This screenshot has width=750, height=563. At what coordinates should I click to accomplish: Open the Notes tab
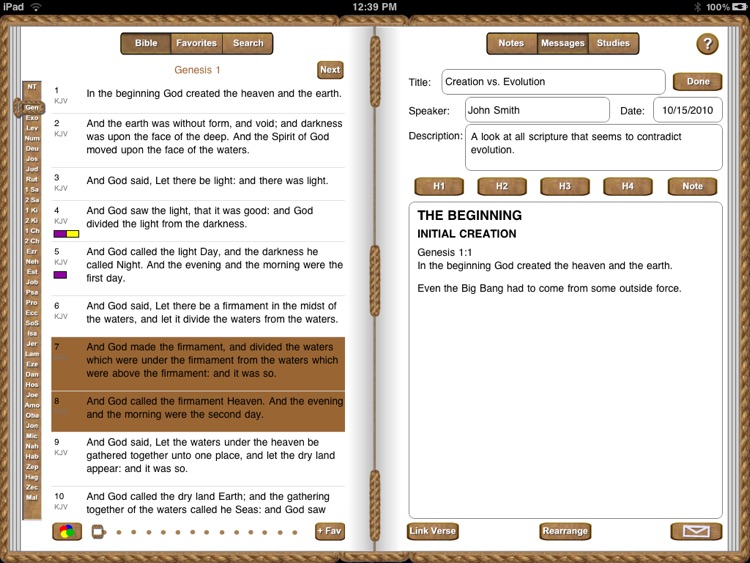pyautogui.click(x=511, y=43)
